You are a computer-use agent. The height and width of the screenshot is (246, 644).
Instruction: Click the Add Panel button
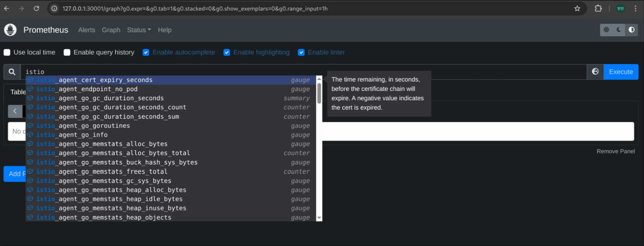(x=15, y=174)
